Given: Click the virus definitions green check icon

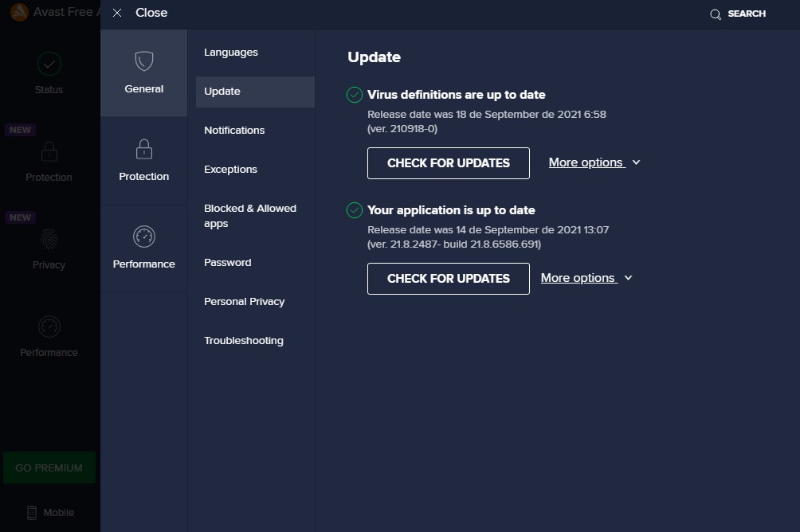Looking at the screenshot, I should [354, 95].
